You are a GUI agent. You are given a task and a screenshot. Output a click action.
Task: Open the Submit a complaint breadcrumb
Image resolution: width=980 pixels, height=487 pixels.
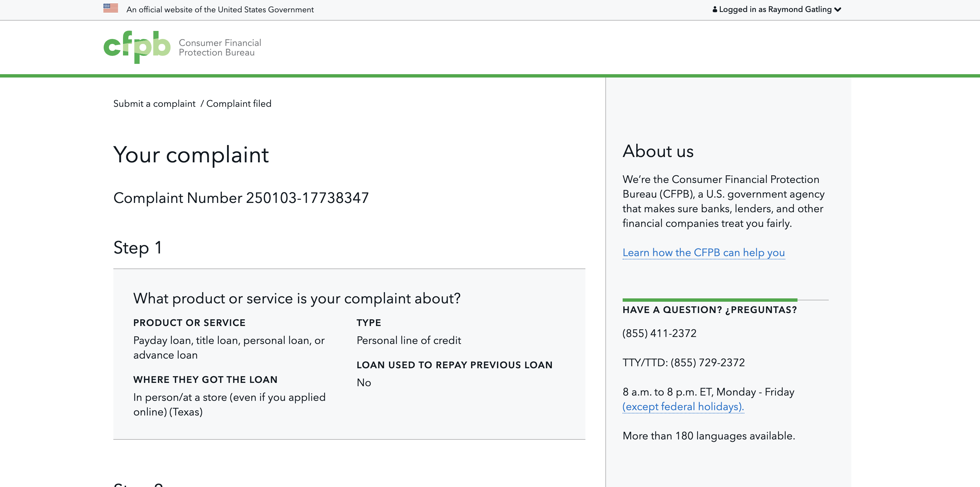point(154,103)
